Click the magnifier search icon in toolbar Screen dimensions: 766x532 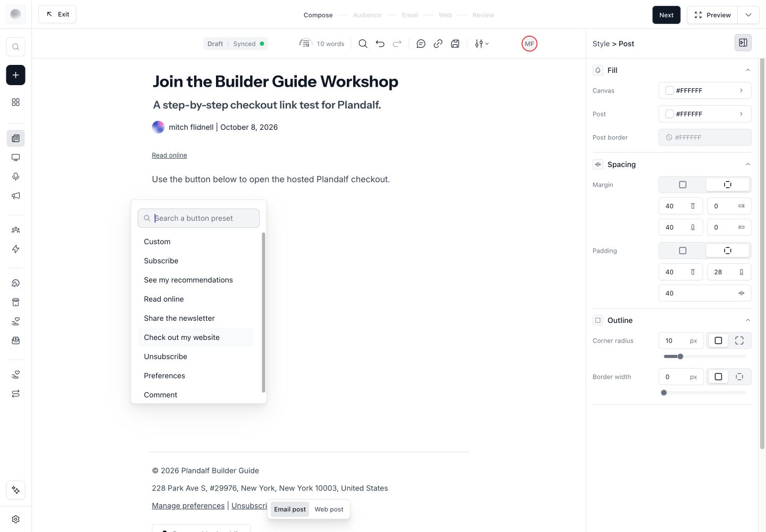tap(363, 44)
